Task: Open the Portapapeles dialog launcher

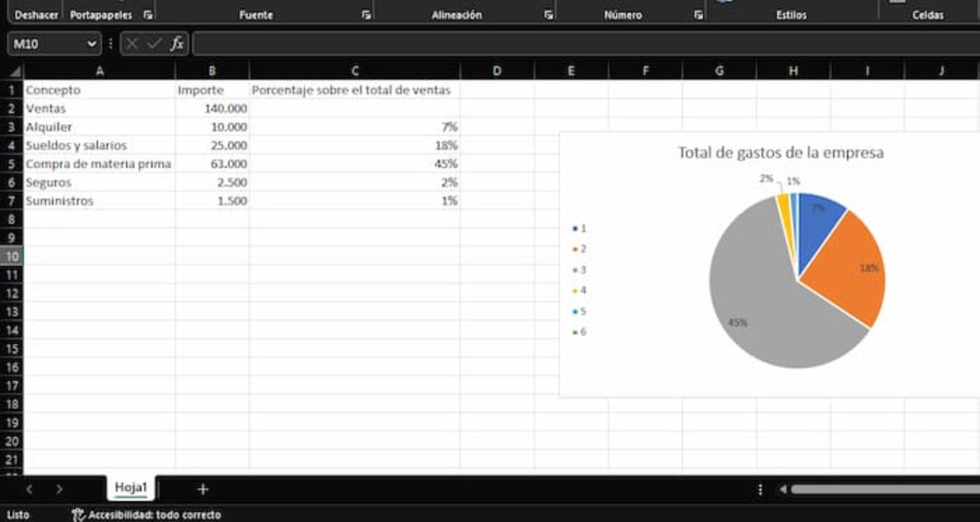Action: pyautogui.click(x=148, y=15)
